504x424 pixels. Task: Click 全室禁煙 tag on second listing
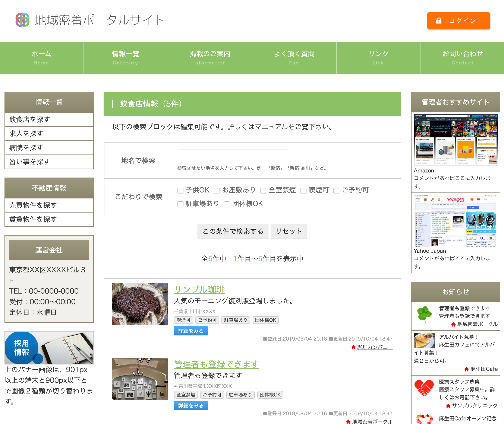click(186, 395)
